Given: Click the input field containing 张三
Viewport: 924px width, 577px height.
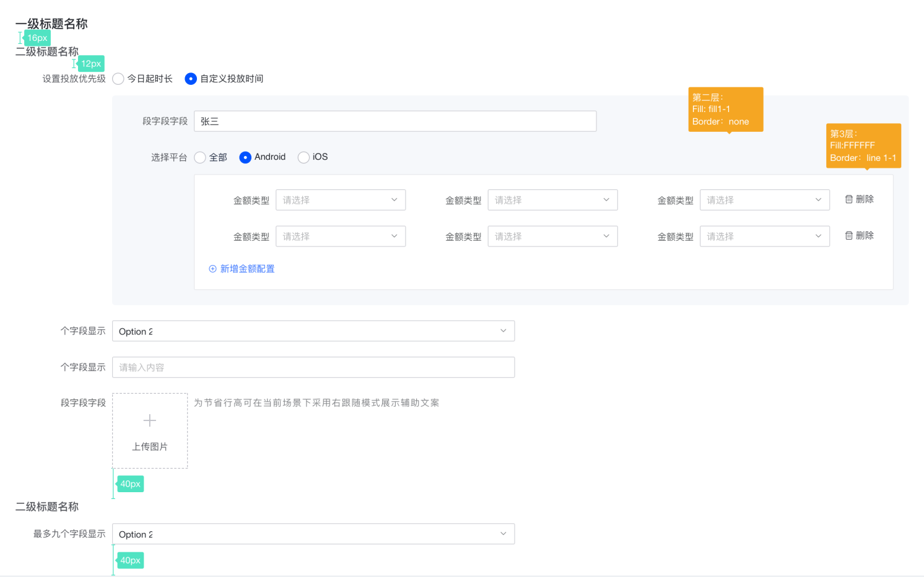Looking at the screenshot, I should 395,121.
